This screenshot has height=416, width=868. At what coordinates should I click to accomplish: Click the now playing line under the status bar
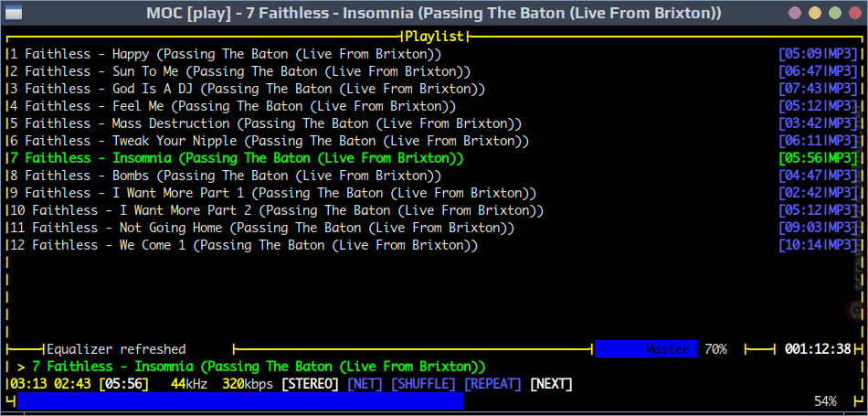click(x=251, y=366)
